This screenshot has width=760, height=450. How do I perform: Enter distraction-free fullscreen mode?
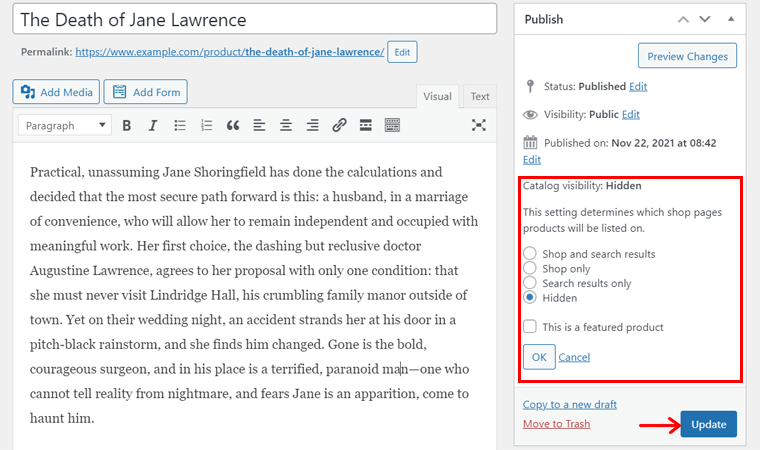click(479, 125)
